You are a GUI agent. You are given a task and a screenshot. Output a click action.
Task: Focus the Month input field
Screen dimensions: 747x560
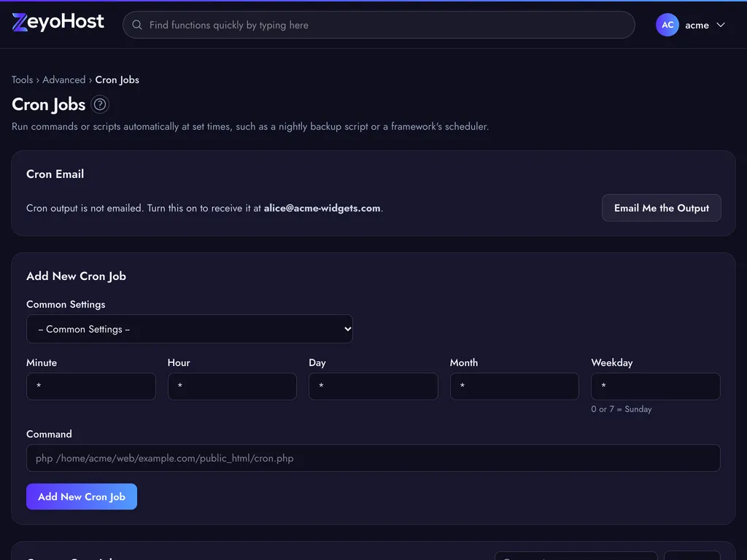tap(514, 386)
